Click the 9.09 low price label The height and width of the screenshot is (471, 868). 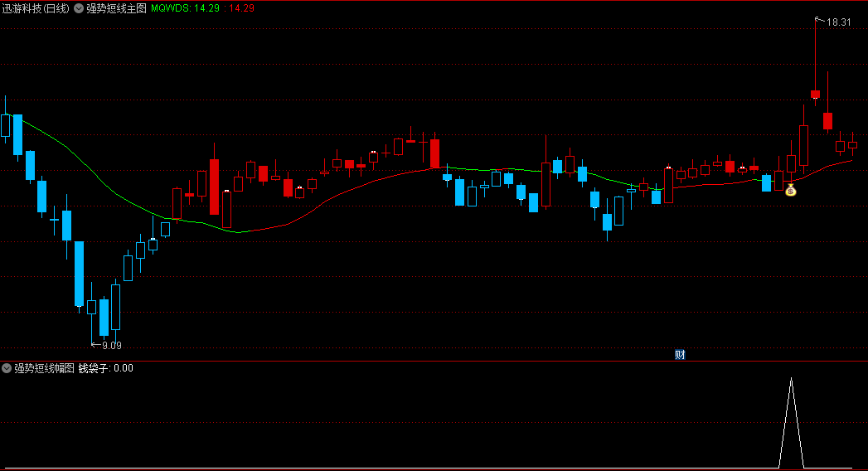(x=111, y=345)
